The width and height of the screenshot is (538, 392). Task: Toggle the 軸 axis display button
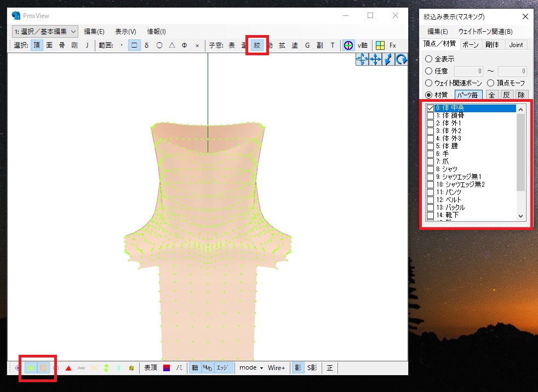pos(195,368)
